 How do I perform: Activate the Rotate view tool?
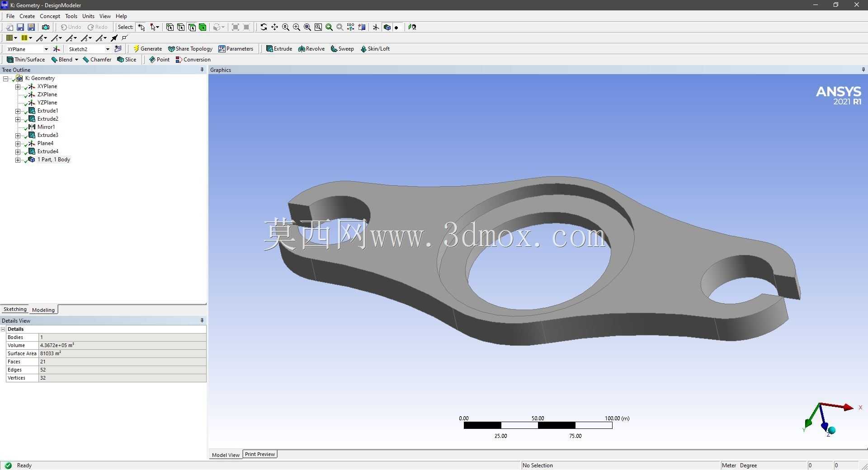point(264,27)
